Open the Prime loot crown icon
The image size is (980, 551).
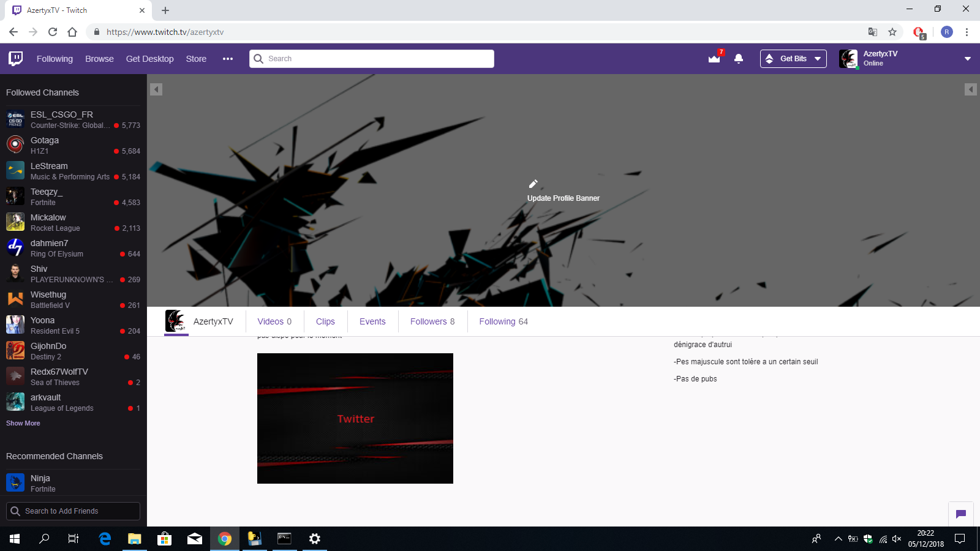[714, 58]
